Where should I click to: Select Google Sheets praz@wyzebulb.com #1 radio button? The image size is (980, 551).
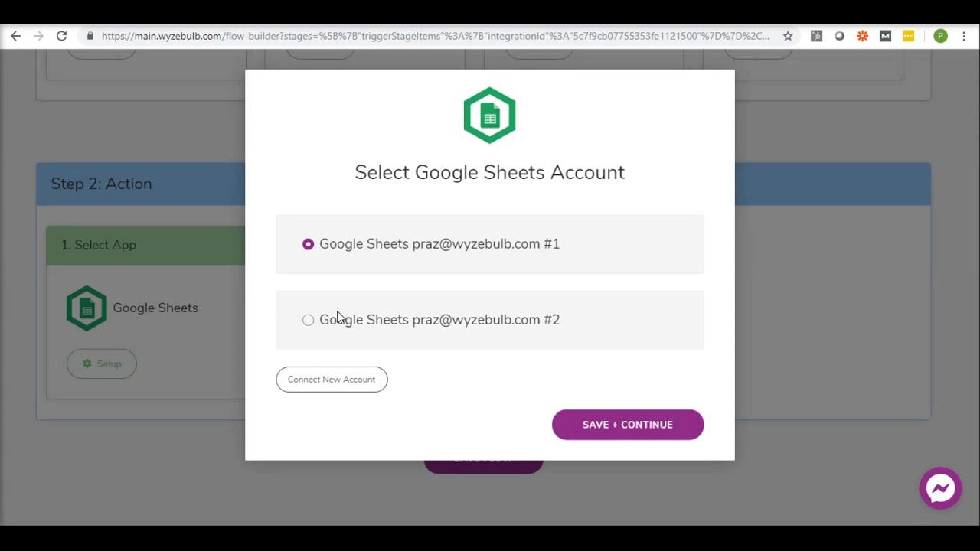[308, 244]
